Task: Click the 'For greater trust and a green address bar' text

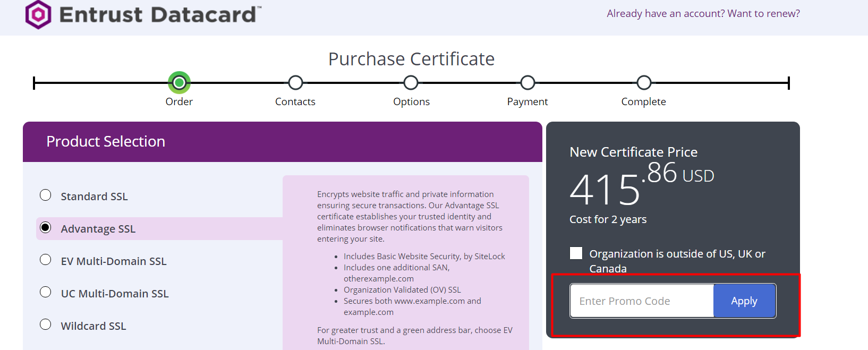Action: point(415,336)
